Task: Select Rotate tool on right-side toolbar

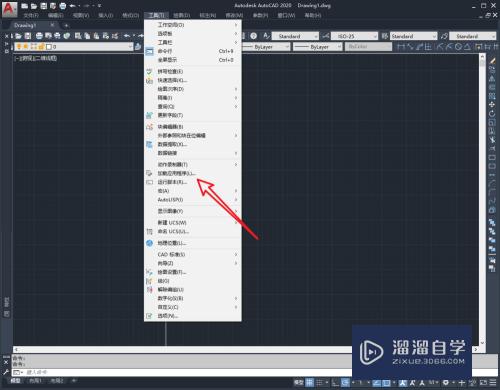Action: tap(492, 114)
